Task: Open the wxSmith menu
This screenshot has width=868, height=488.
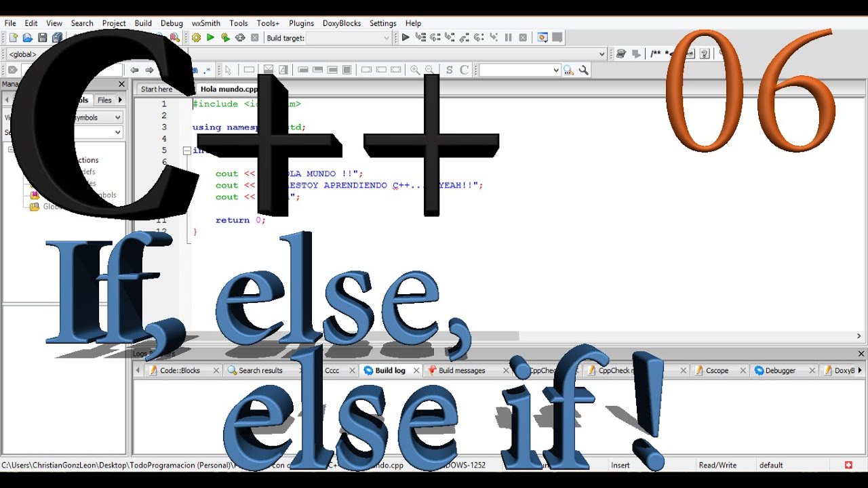Action: point(206,23)
